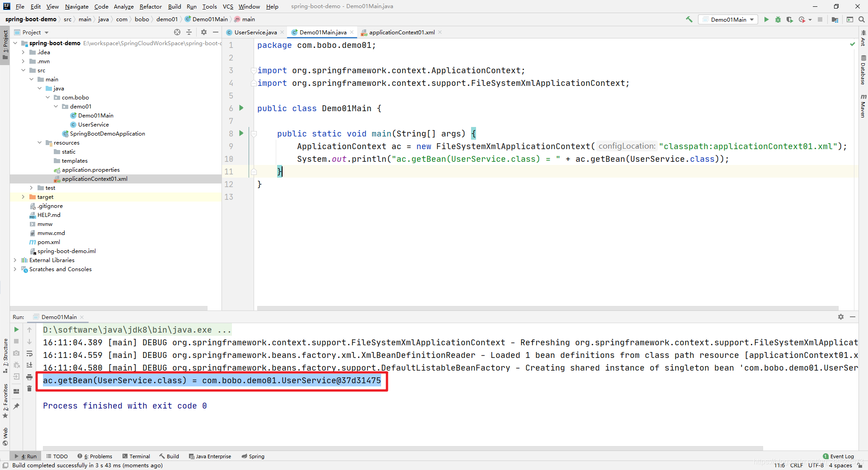Click run gutter icon beside main method
The width and height of the screenshot is (868, 470).
(241, 133)
